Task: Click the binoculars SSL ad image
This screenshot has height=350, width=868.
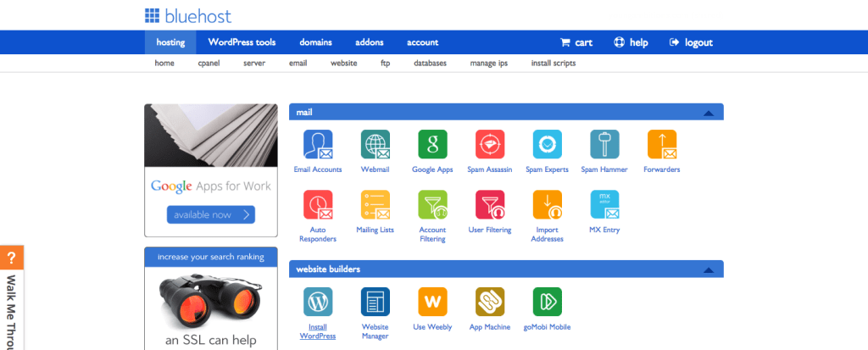Action: 211,299
